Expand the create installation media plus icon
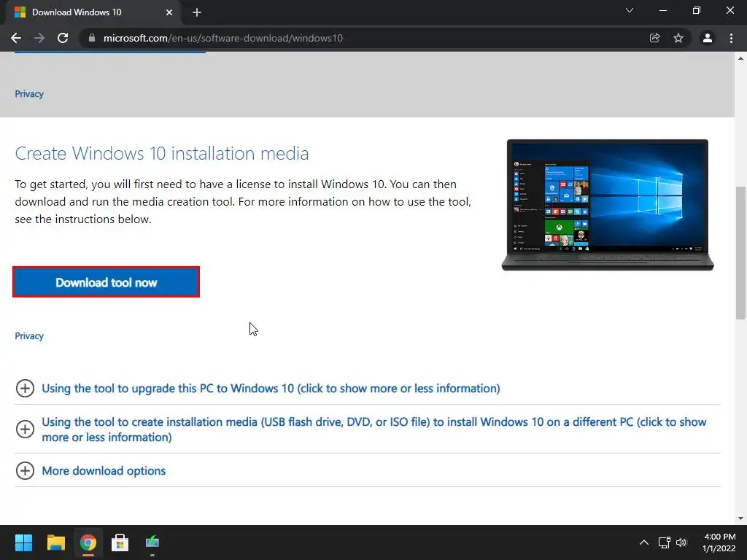 click(x=25, y=429)
